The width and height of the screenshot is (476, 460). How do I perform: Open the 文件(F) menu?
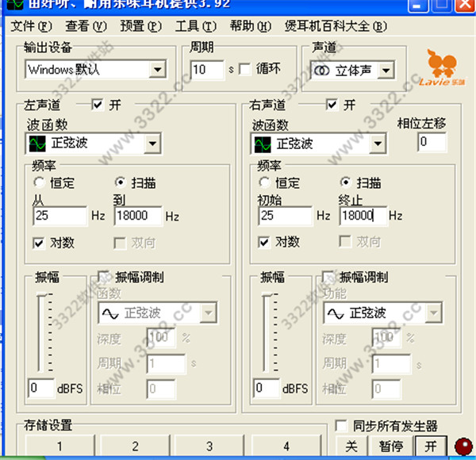[x=31, y=26]
